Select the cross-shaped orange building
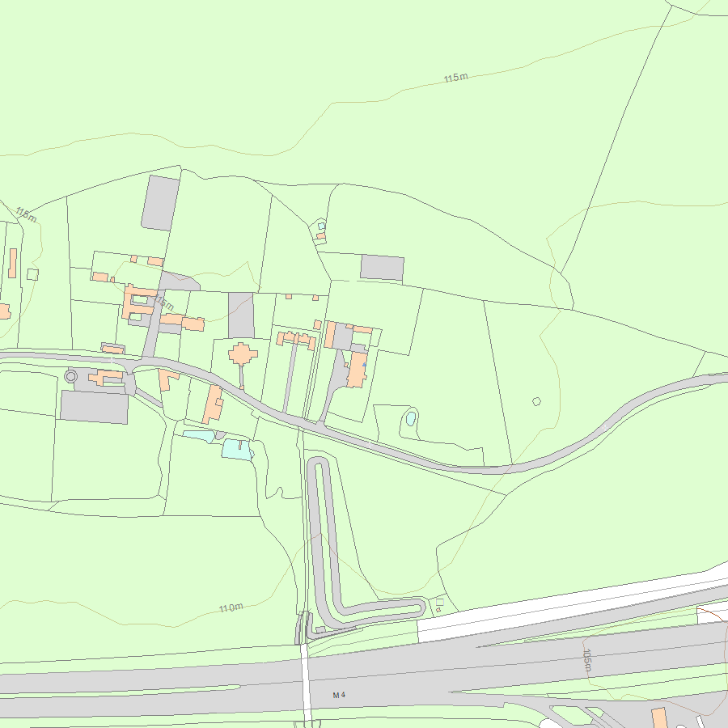Viewport: 728px width, 728px height. coord(243,355)
